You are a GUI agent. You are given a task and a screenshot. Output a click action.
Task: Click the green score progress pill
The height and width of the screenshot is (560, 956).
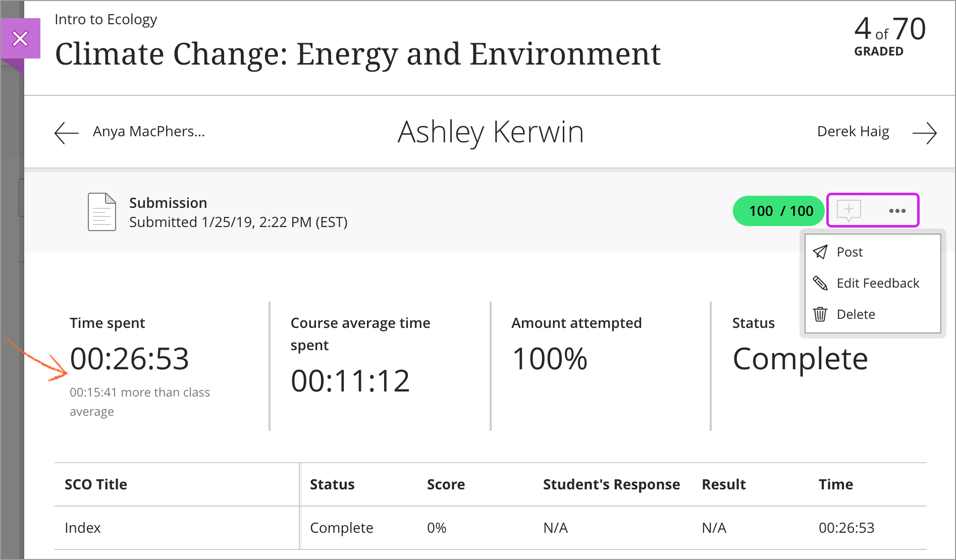click(x=778, y=211)
